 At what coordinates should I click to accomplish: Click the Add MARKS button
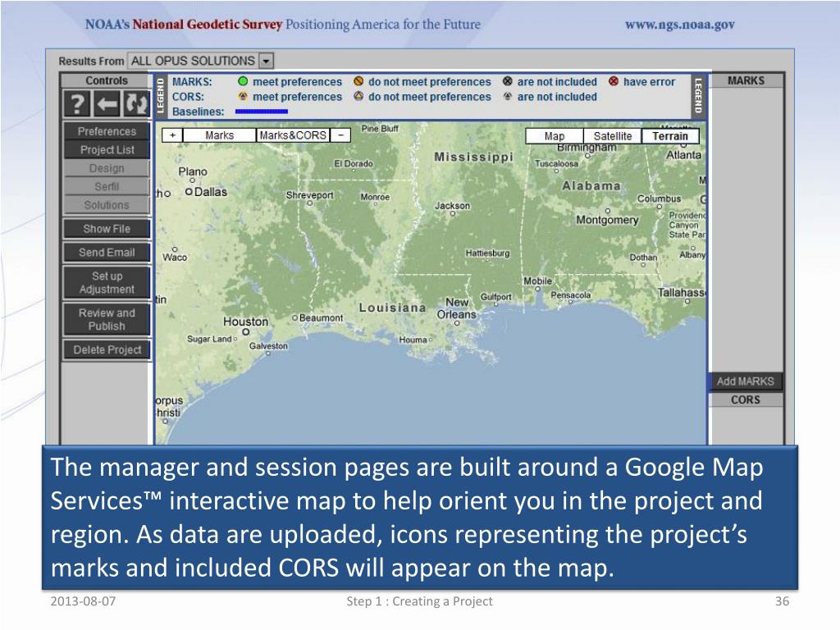pos(745,381)
